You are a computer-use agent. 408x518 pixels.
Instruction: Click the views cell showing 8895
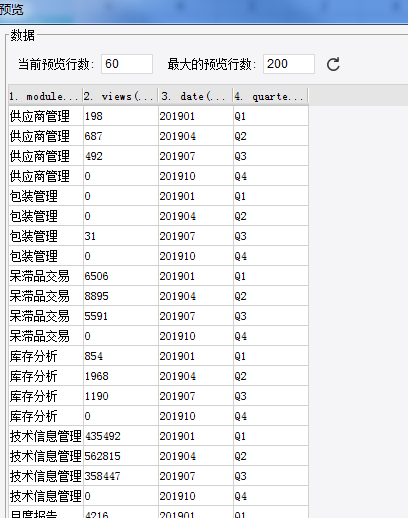[121, 296]
